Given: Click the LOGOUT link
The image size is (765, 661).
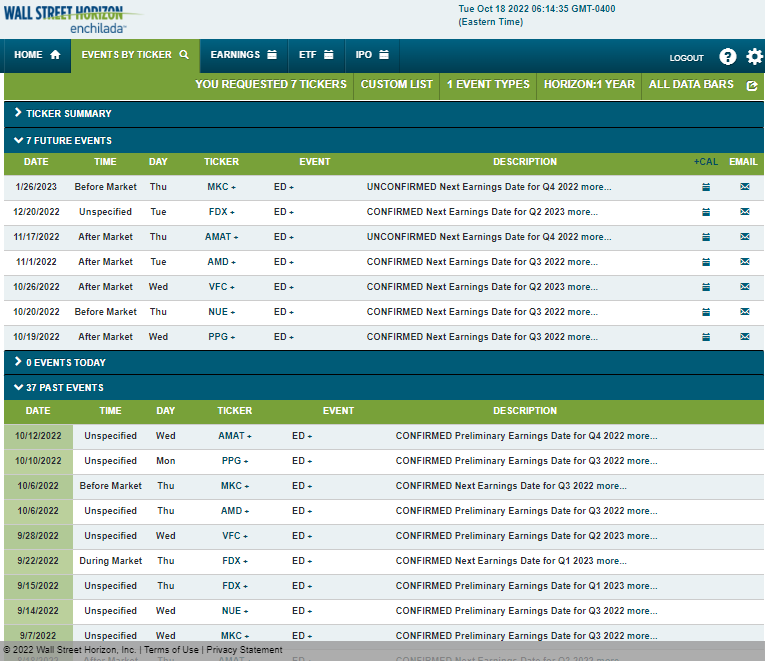Looking at the screenshot, I should click(686, 58).
